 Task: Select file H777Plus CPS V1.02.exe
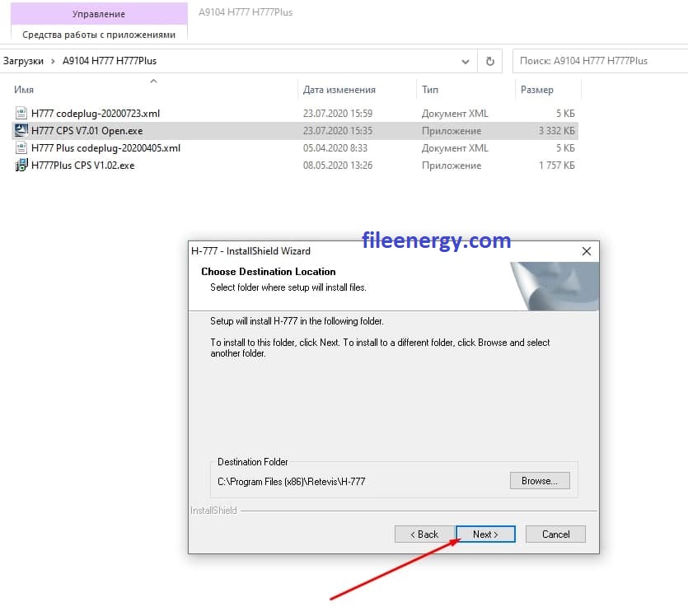(83, 166)
